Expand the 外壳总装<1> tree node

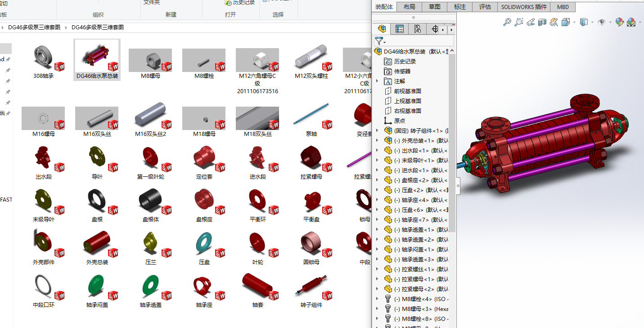[377, 141]
